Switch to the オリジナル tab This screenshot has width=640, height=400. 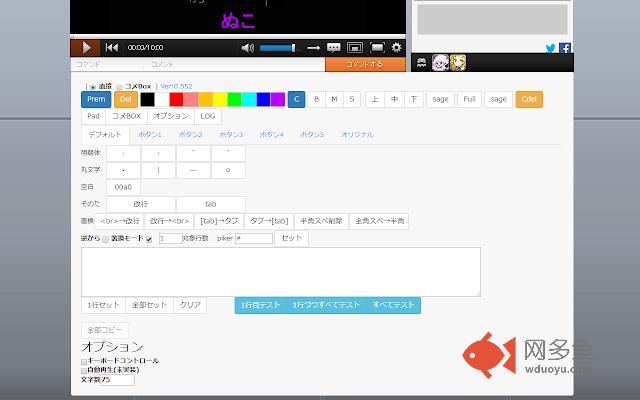pyautogui.click(x=357, y=135)
